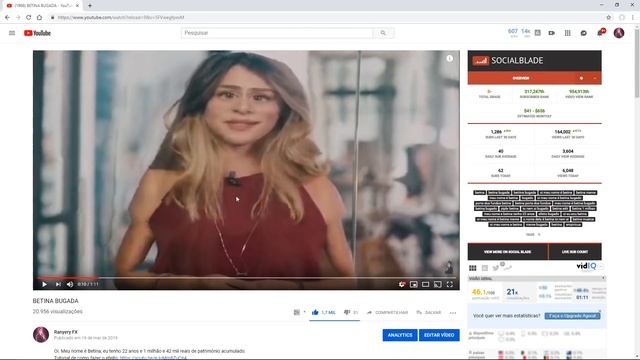The height and width of the screenshot is (360, 640).
Task: Open the account avatar menu
Action: pos(619,33)
